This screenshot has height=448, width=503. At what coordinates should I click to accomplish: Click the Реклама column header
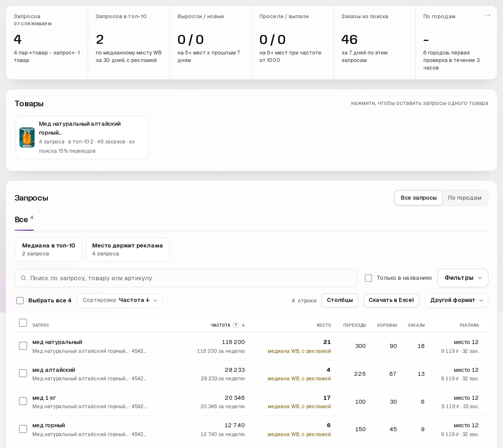[x=469, y=325]
